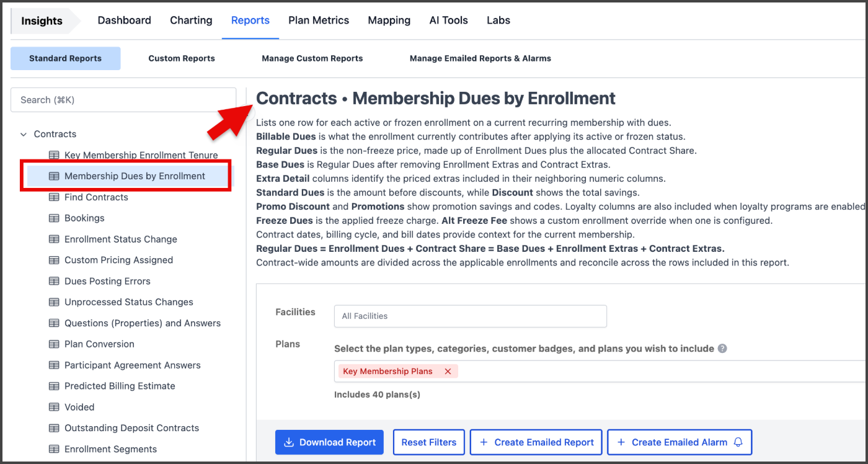Open Key Membership Enrollment Tenure report
The image size is (868, 464).
click(141, 155)
